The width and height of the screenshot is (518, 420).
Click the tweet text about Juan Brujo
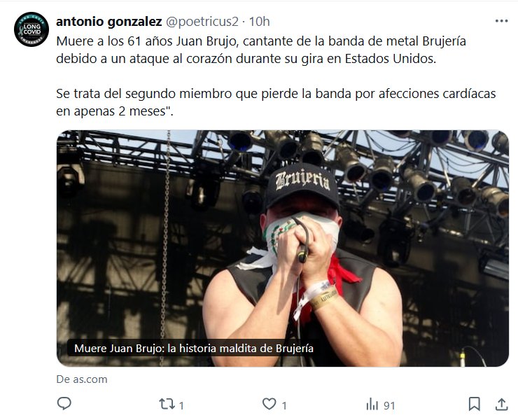coord(261,50)
